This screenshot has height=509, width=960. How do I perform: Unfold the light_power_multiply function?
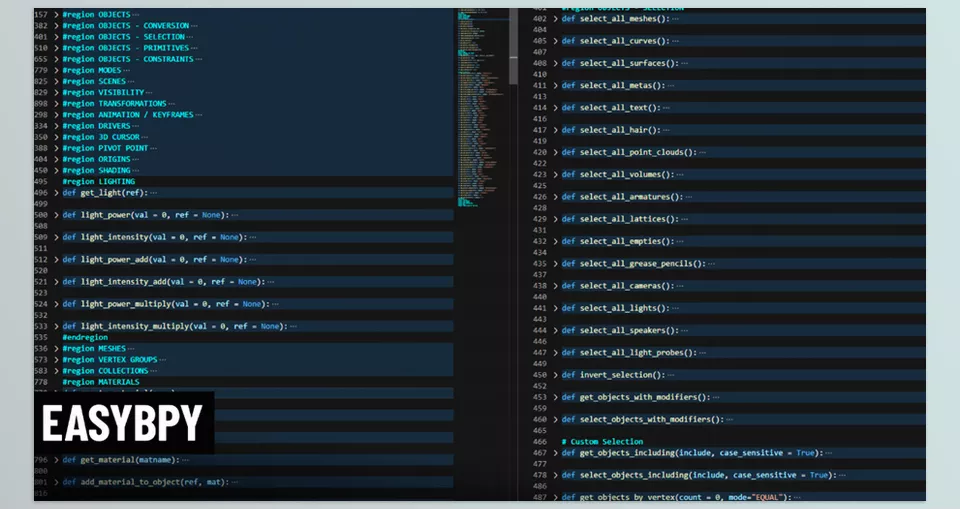click(x=56, y=304)
